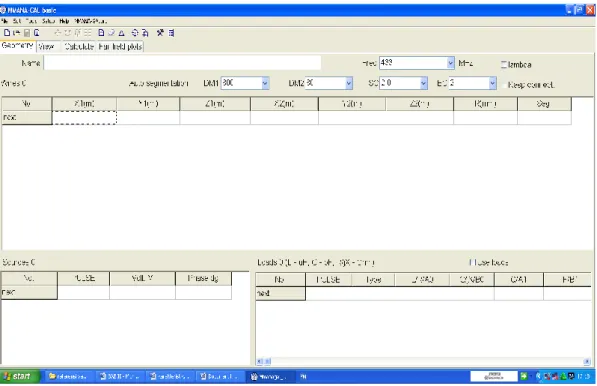Open the Tools menu
This screenshot has height=386, width=597.
(x=31, y=21)
